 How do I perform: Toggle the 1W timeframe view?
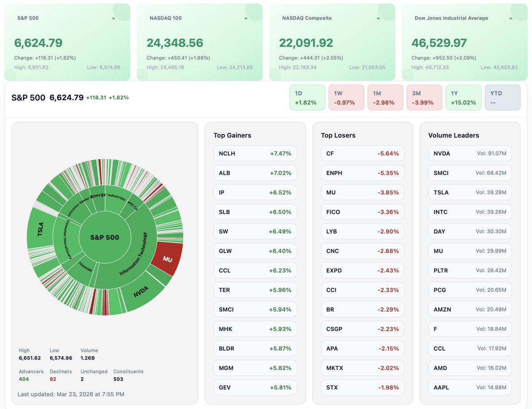(346, 97)
